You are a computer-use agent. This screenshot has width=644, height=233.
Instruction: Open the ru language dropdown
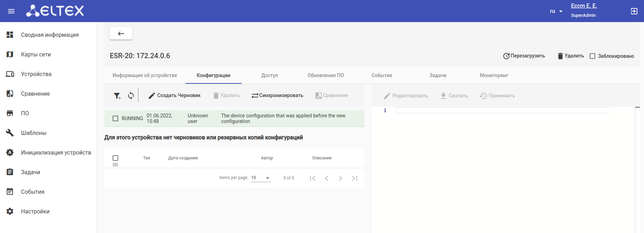click(556, 11)
